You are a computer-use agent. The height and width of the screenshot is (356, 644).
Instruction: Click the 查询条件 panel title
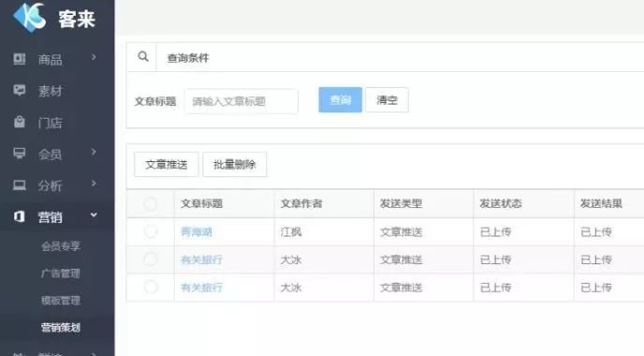(x=188, y=58)
